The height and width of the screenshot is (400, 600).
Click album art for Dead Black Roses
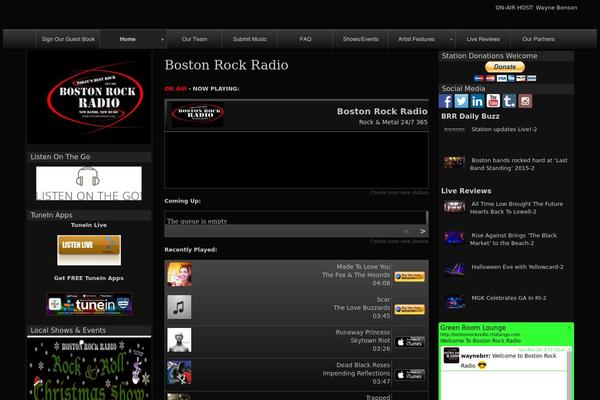[x=179, y=372]
